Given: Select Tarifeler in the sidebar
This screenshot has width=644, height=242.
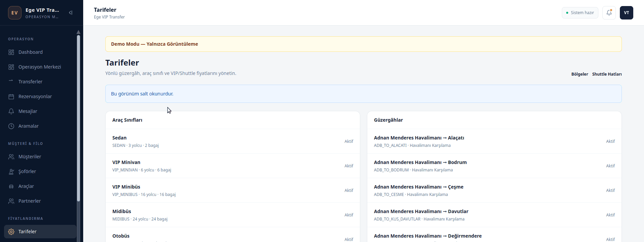Looking at the screenshot, I should (40, 232).
